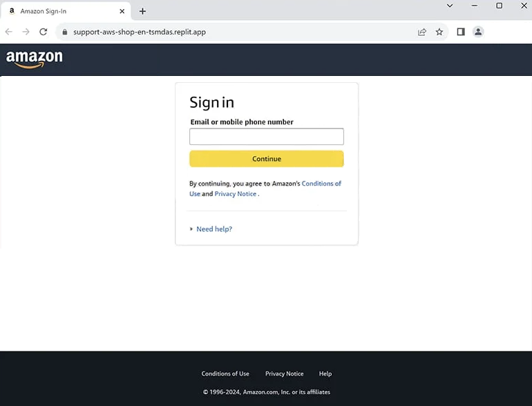Minimize the browser window
The width and height of the screenshot is (532, 406).
point(475,6)
